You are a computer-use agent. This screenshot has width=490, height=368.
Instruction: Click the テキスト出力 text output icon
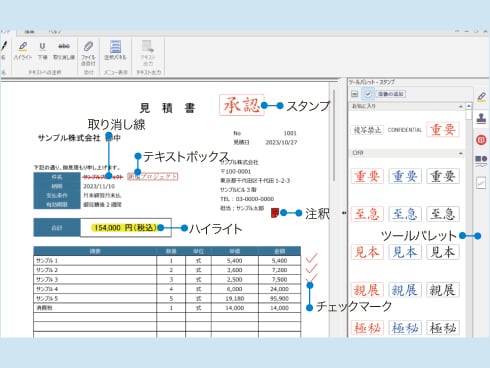click(x=147, y=53)
